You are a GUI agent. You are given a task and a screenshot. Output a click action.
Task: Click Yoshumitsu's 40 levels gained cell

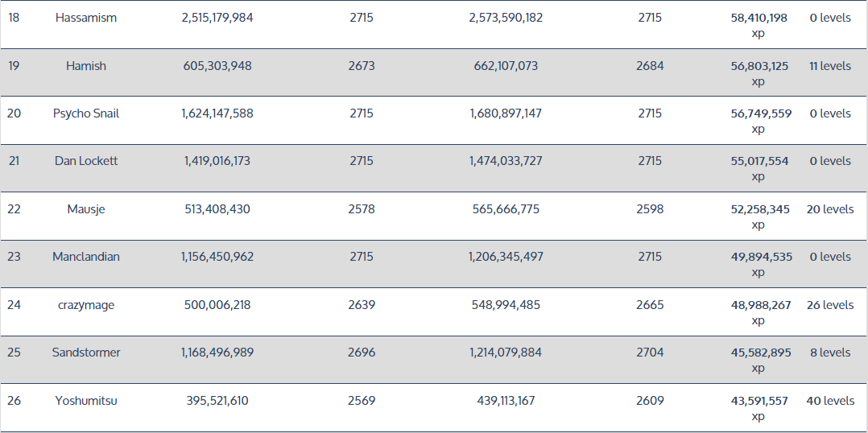(830, 401)
